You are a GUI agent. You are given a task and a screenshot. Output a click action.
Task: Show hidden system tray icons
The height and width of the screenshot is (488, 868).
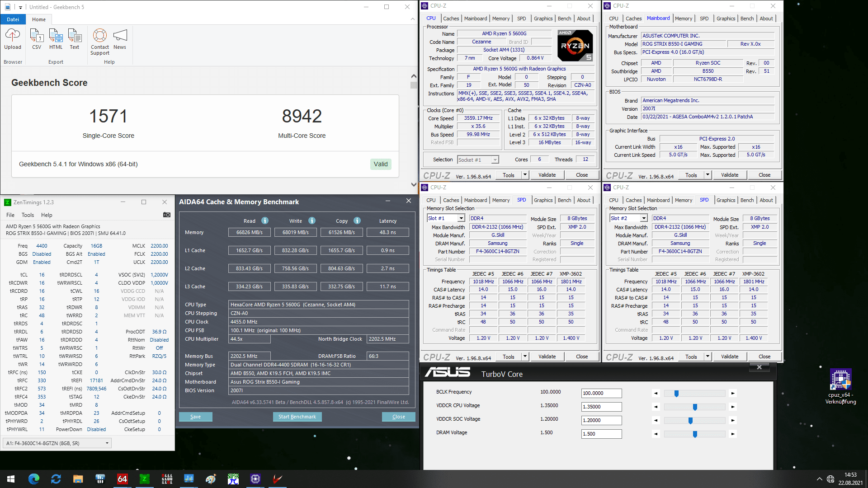pos(819,479)
